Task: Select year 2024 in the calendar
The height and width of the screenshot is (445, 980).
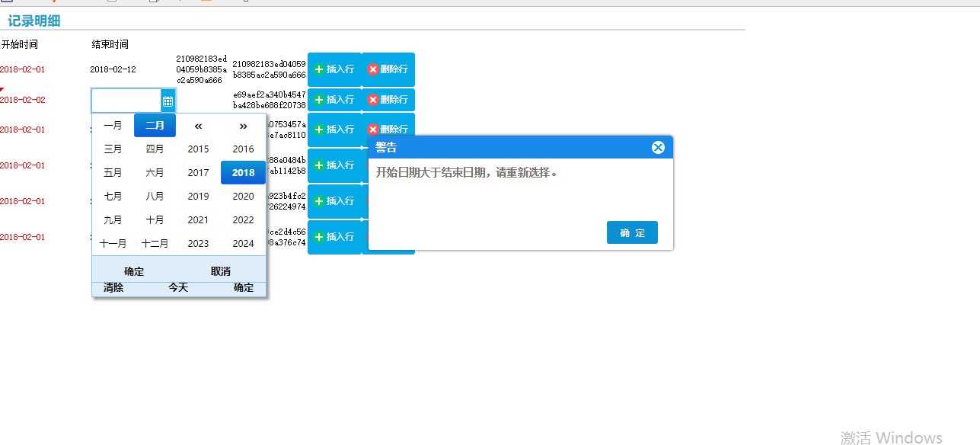Action: coord(243,244)
